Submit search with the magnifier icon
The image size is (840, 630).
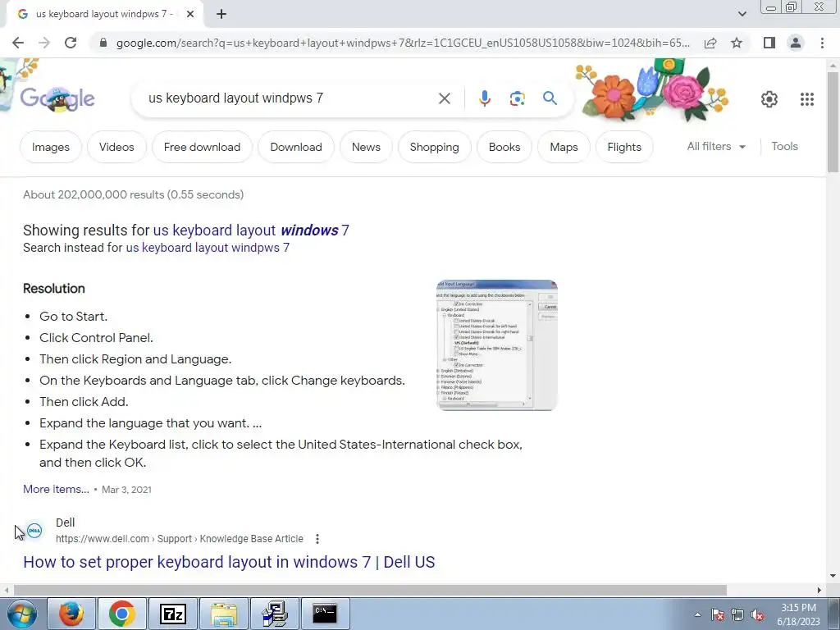(550, 98)
